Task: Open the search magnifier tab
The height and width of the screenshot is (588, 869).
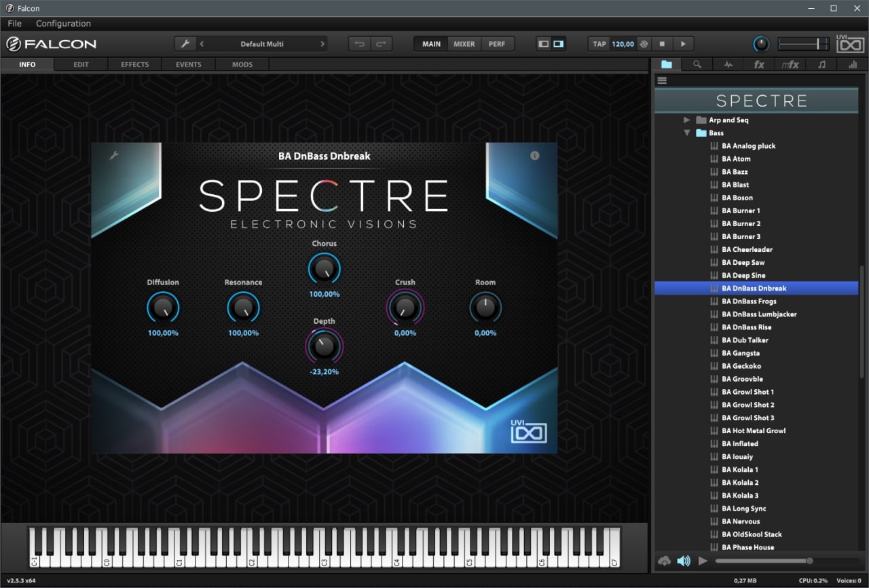Action: pyautogui.click(x=697, y=65)
